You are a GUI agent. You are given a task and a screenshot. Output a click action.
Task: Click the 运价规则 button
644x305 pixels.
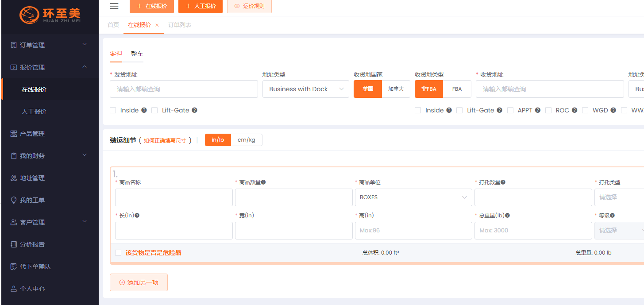point(249,6)
